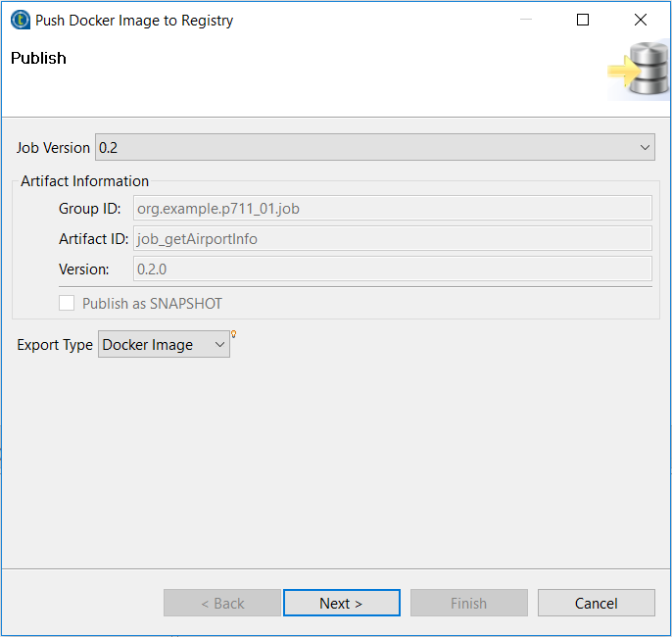Image resolution: width=672 pixels, height=637 pixels.
Task: Click the Talend logo in title bar
Action: [20, 20]
